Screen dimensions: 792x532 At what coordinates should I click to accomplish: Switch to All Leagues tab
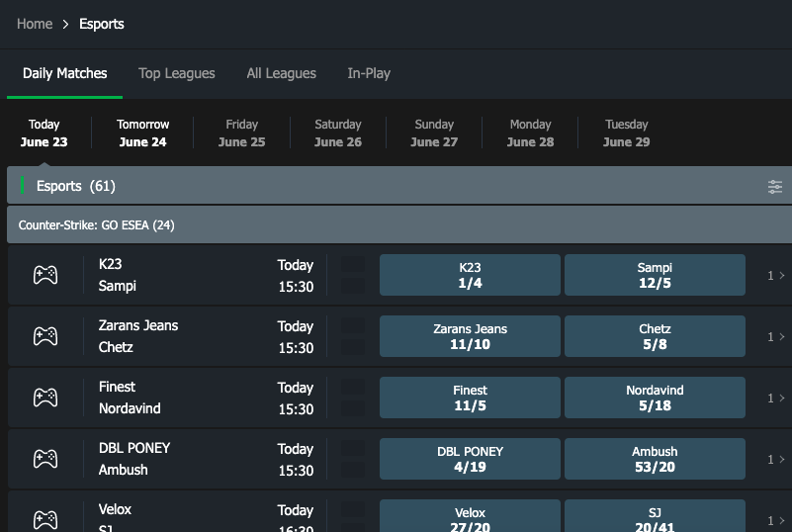point(282,74)
